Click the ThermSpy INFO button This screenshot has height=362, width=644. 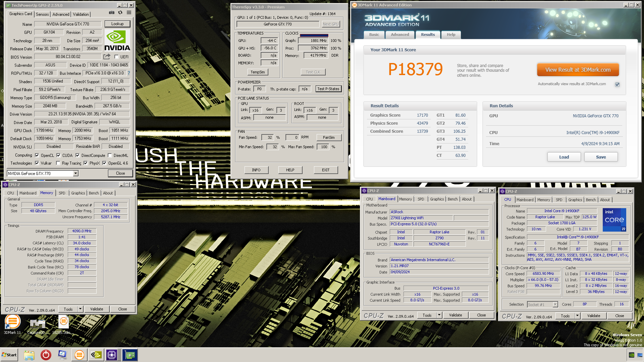coord(256,170)
